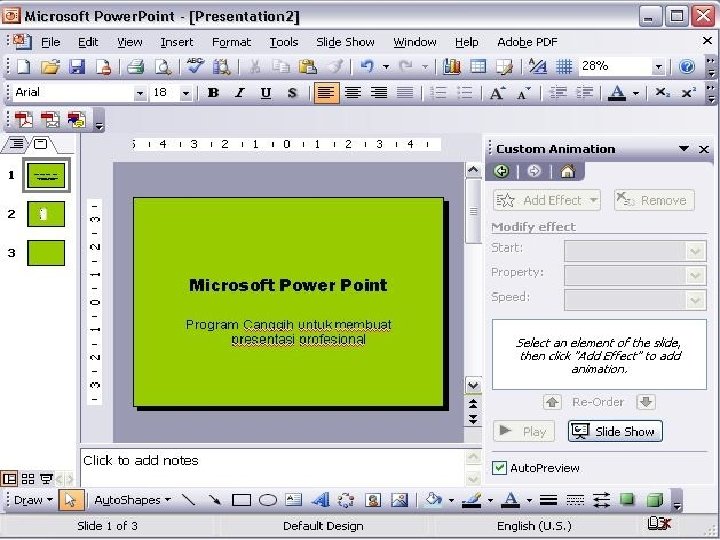This screenshot has width=720, height=540.
Task: Toggle Bold formatting
Action: (x=213, y=93)
